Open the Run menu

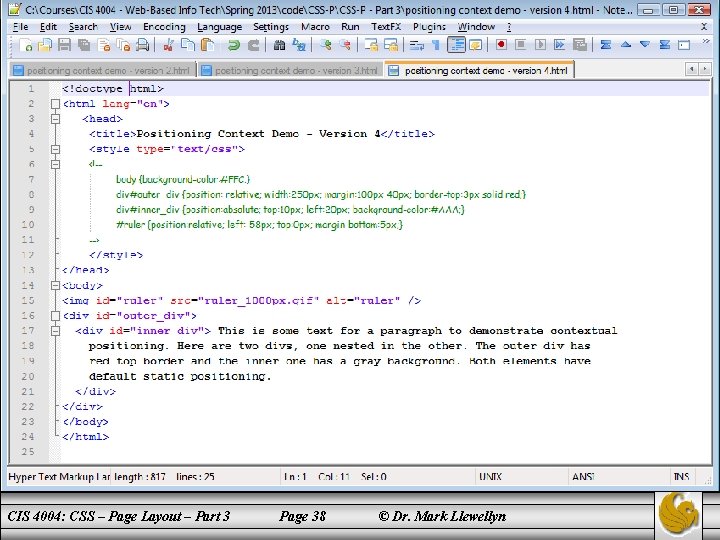pyautogui.click(x=350, y=27)
